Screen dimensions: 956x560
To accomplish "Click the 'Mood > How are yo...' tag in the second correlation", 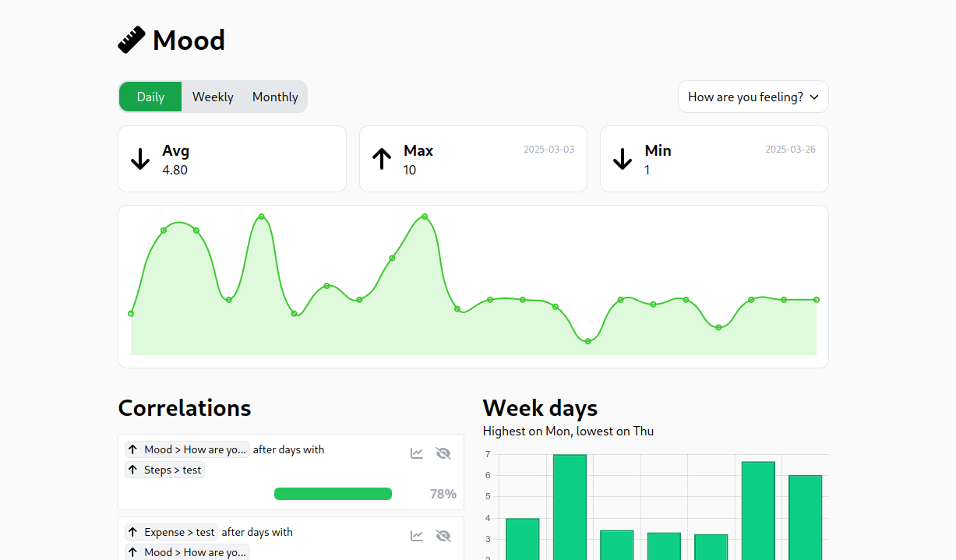I will coord(187,552).
